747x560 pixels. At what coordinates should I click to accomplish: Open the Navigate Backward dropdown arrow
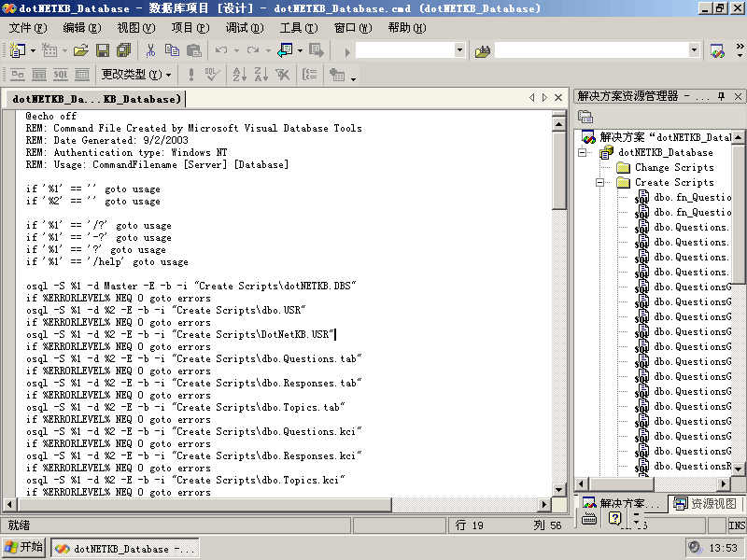(300, 50)
